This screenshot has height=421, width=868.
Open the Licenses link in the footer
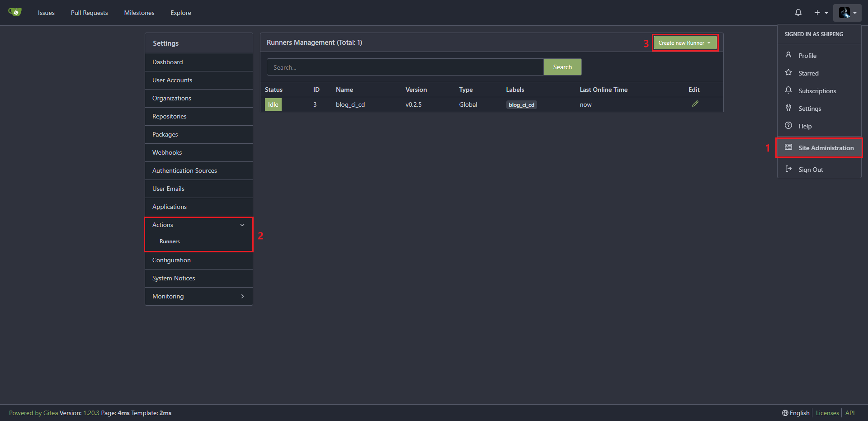827,413
